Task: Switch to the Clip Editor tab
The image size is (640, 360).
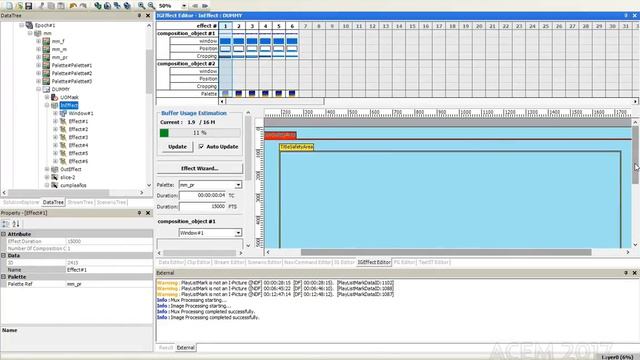Action: click(199, 262)
